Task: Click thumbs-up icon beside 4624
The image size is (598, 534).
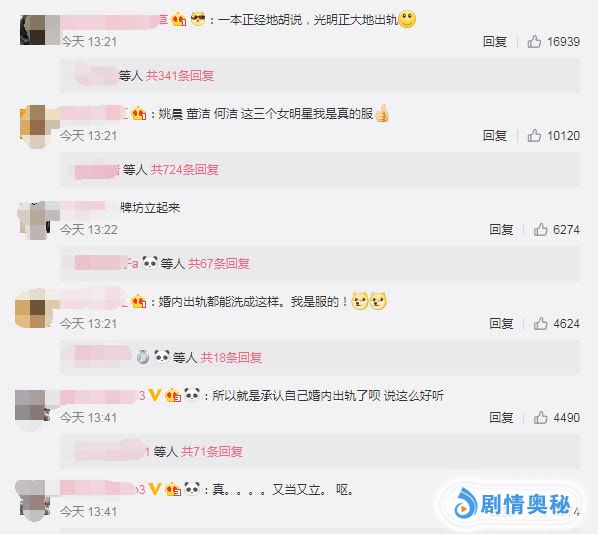Action: click(540, 323)
